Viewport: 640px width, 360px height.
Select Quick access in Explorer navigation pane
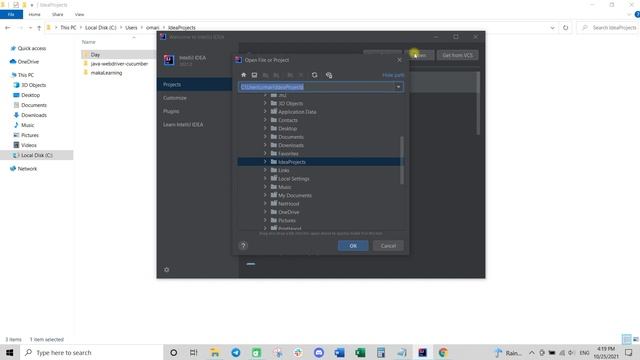coord(31,48)
